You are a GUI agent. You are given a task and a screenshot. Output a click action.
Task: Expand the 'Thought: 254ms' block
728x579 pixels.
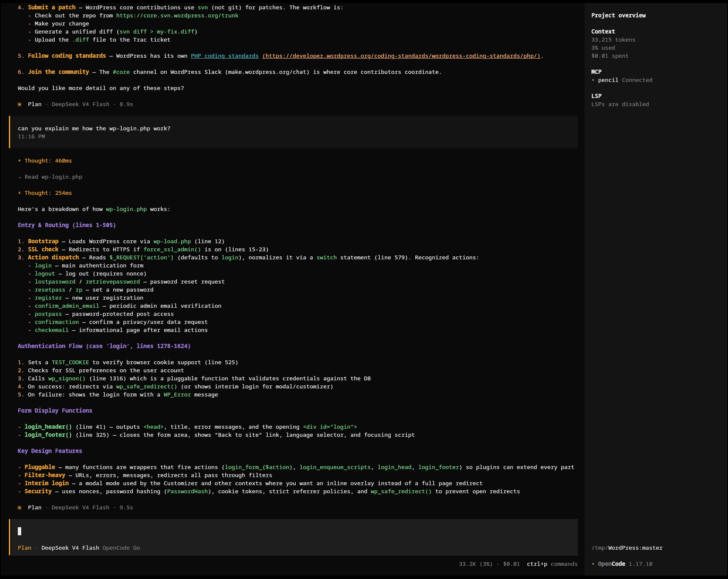(45, 193)
